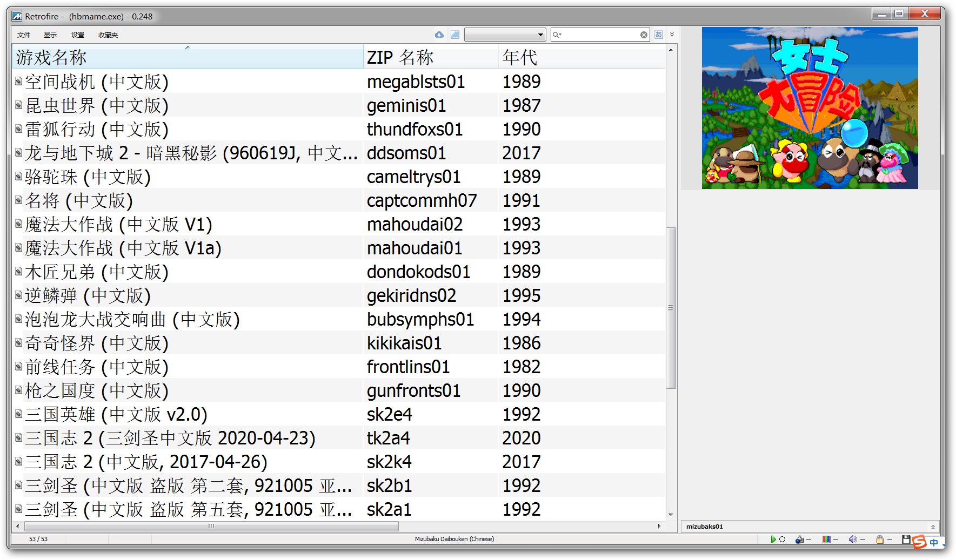Click the row icon for 空间战机 (中文版)
The width and height of the screenshot is (956, 560).
click(x=18, y=81)
